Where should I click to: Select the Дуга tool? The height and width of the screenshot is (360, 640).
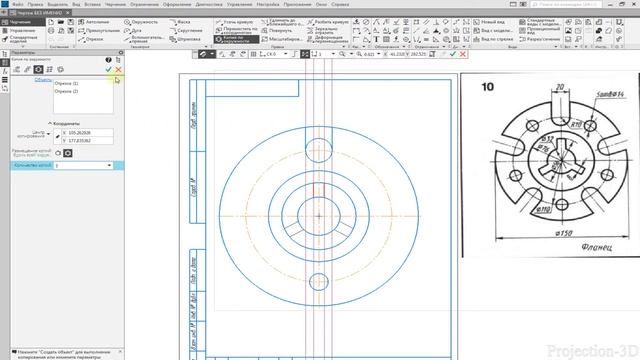click(x=133, y=31)
